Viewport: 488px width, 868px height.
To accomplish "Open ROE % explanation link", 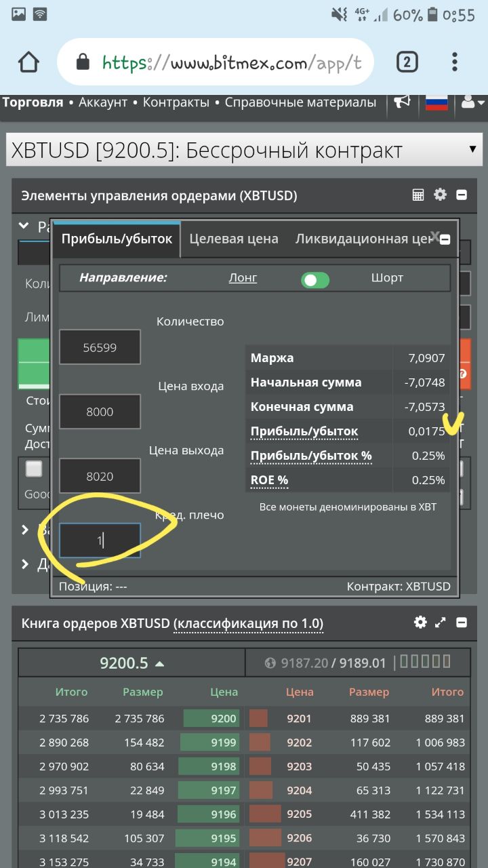I will [269, 480].
